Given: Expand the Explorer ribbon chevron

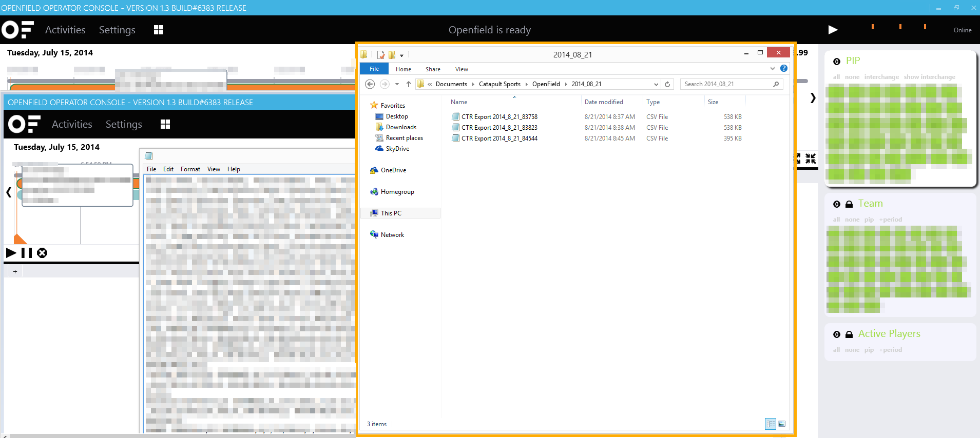Looking at the screenshot, I should pyautogui.click(x=773, y=69).
